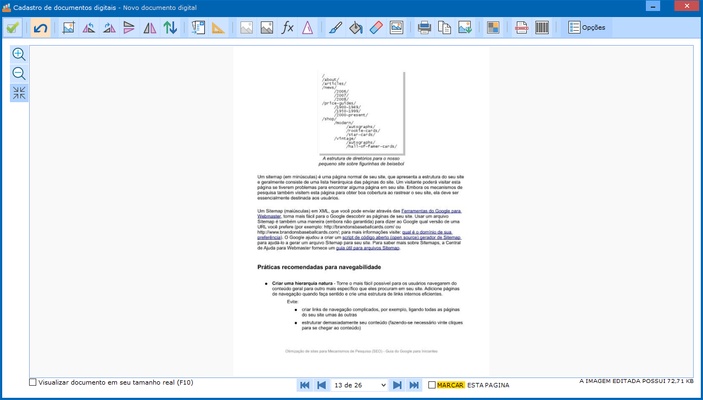Jump to the last page
703x400 pixels.
(415, 384)
